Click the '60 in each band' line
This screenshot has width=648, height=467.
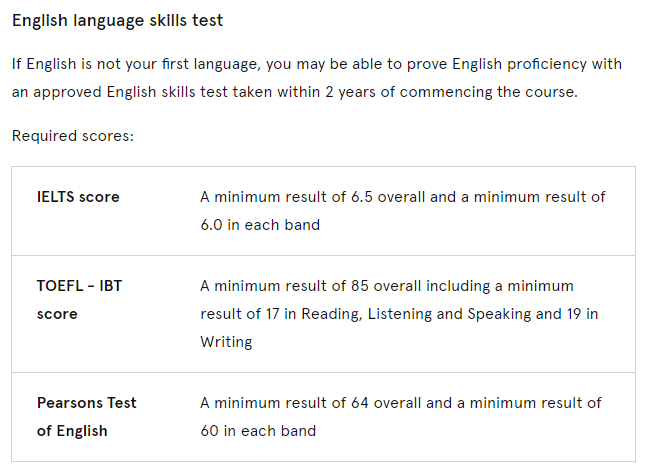coord(258,431)
